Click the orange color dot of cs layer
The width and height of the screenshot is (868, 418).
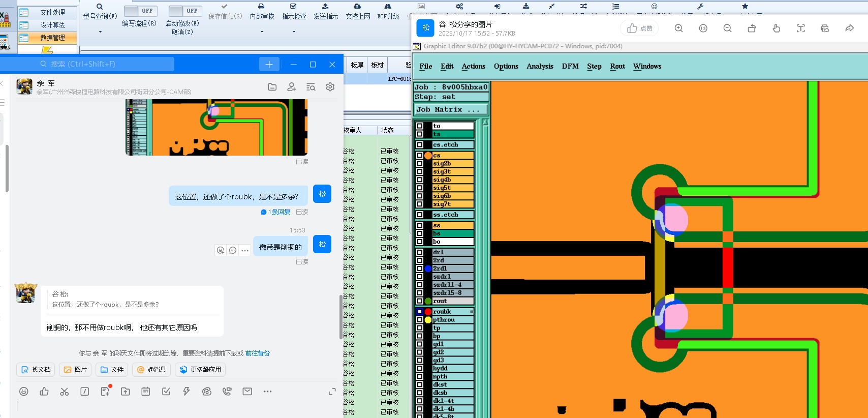click(x=428, y=156)
